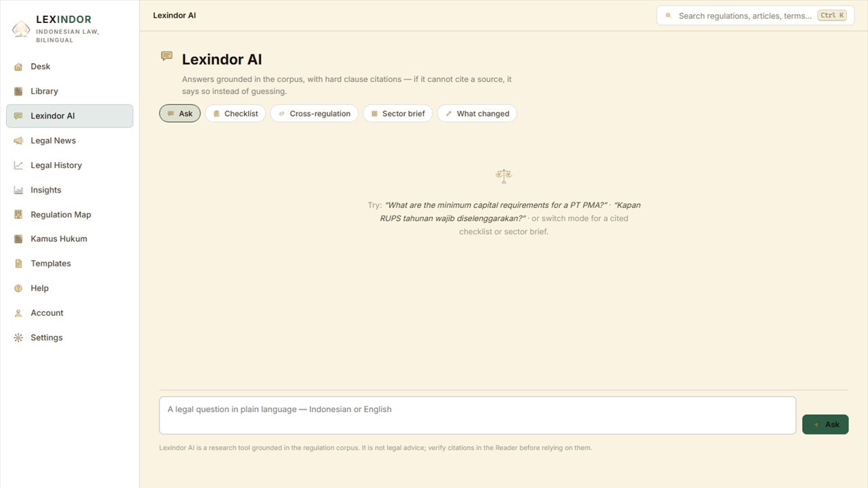Select the Ask mode chip
Screen dimensions: 868x488
[180, 114]
